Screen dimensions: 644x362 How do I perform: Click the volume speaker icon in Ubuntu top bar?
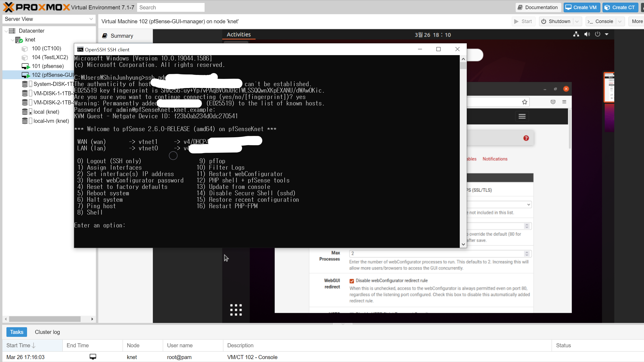pyautogui.click(x=587, y=34)
